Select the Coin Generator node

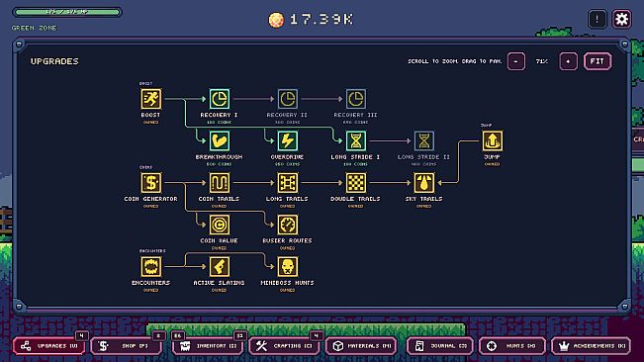[150, 183]
